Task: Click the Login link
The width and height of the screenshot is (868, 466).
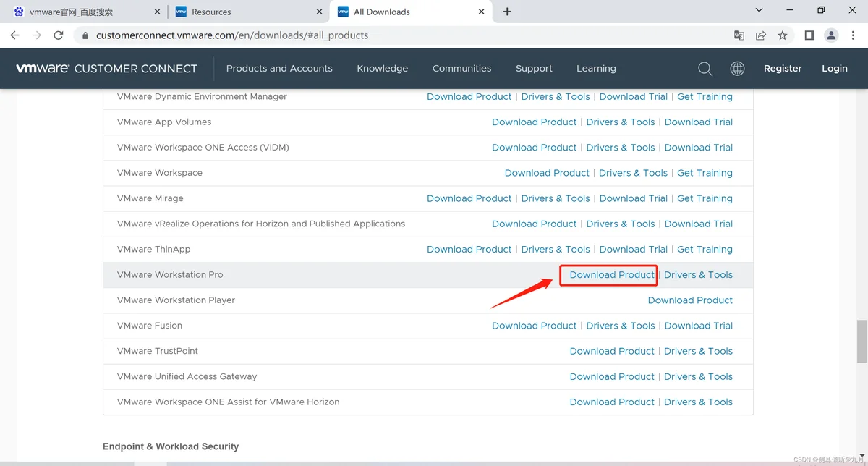Action: coord(835,69)
